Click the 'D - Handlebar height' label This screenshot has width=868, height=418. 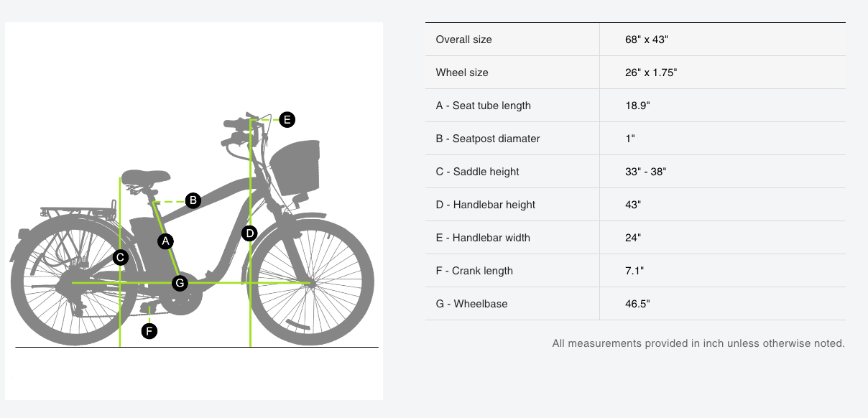click(x=486, y=205)
